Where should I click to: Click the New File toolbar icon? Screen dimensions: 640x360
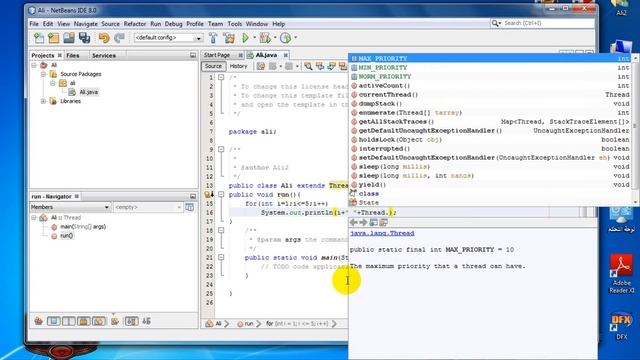click(39, 38)
